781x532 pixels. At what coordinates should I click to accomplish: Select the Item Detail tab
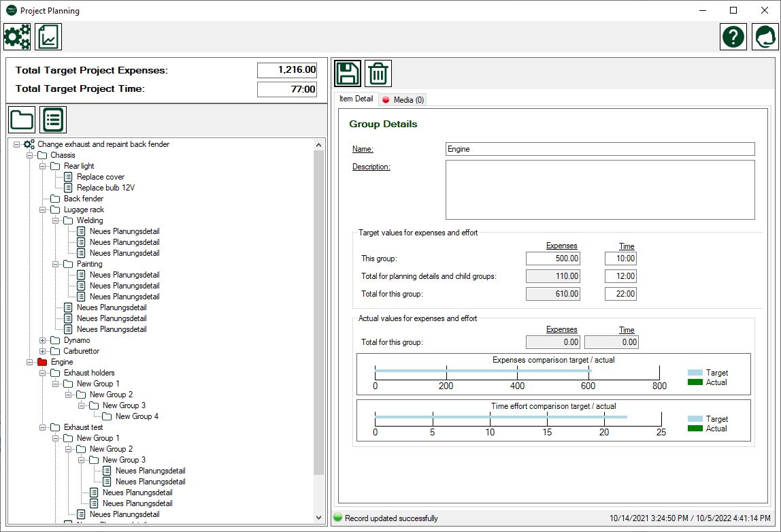(x=356, y=99)
